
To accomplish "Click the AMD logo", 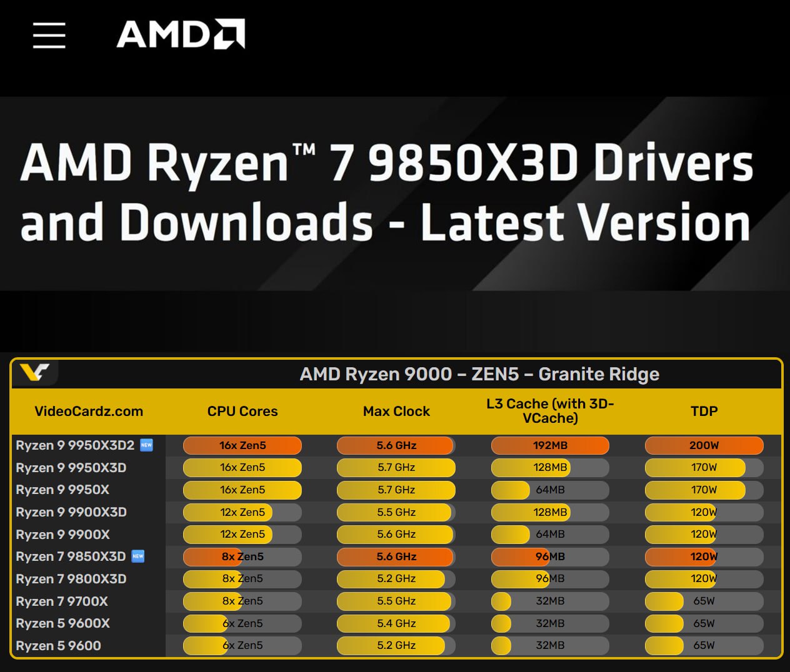I will point(181,36).
